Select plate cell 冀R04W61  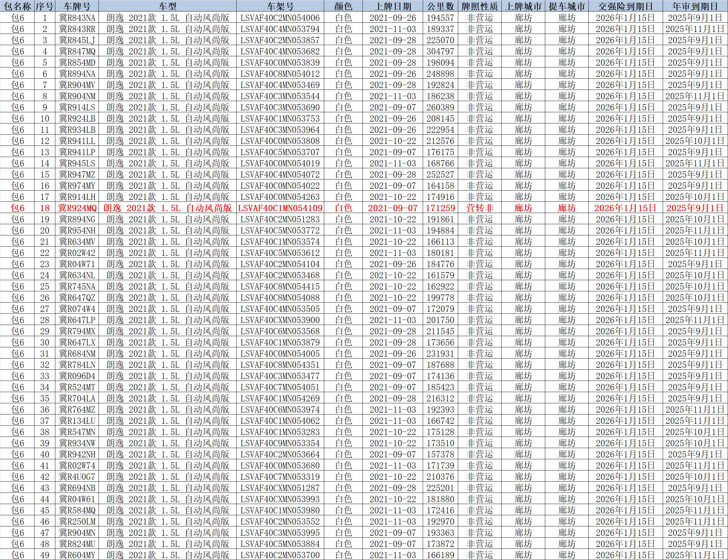(77, 499)
